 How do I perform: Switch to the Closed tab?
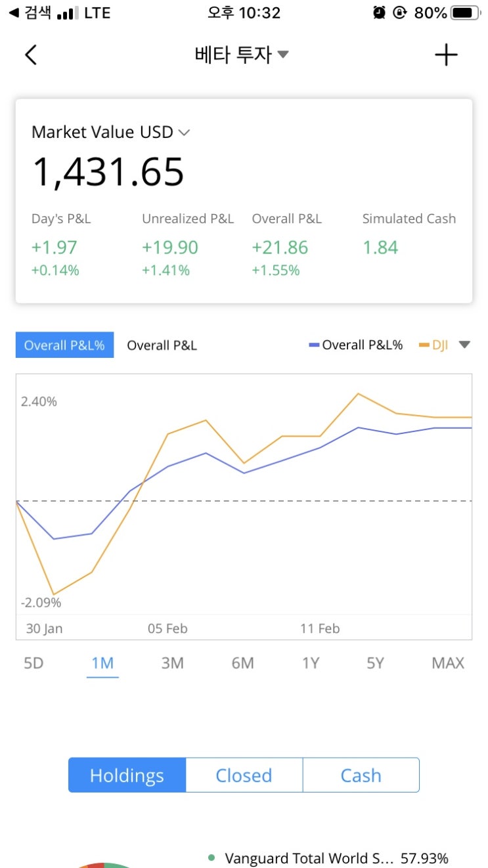tap(244, 775)
